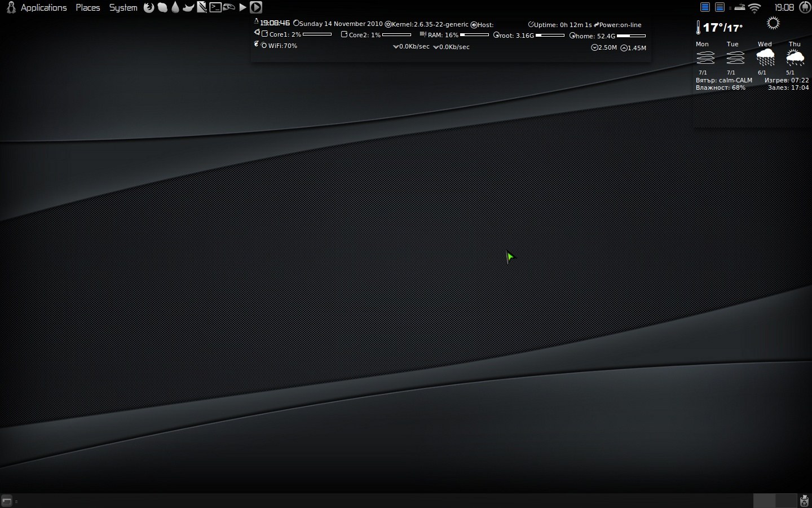
Task: Open the System menu
Action: click(123, 7)
